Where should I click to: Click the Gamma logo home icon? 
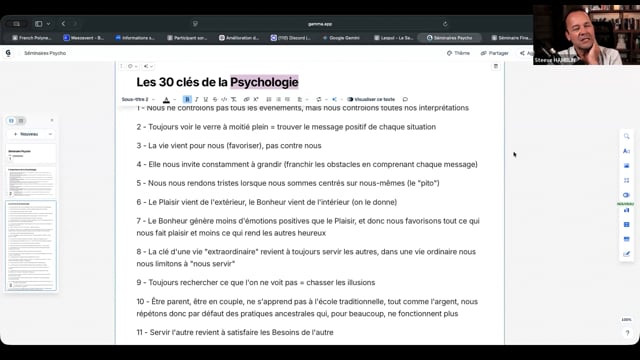point(8,53)
